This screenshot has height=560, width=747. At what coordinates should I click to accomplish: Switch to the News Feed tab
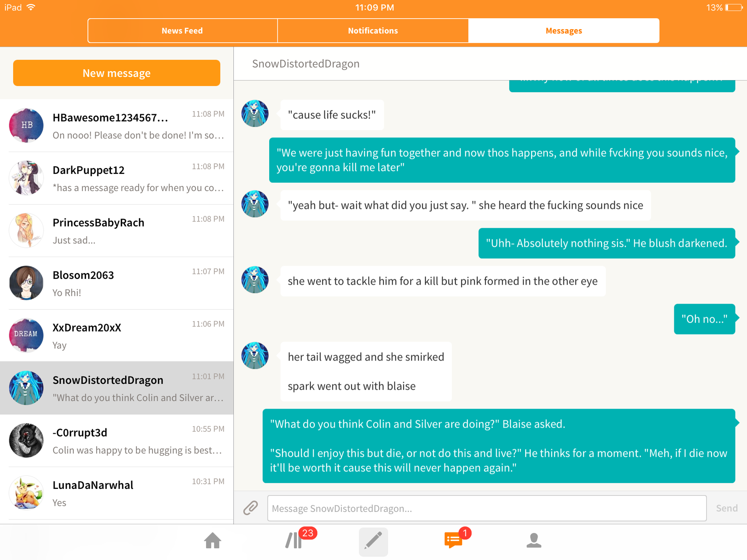pyautogui.click(x=182, y=31)
